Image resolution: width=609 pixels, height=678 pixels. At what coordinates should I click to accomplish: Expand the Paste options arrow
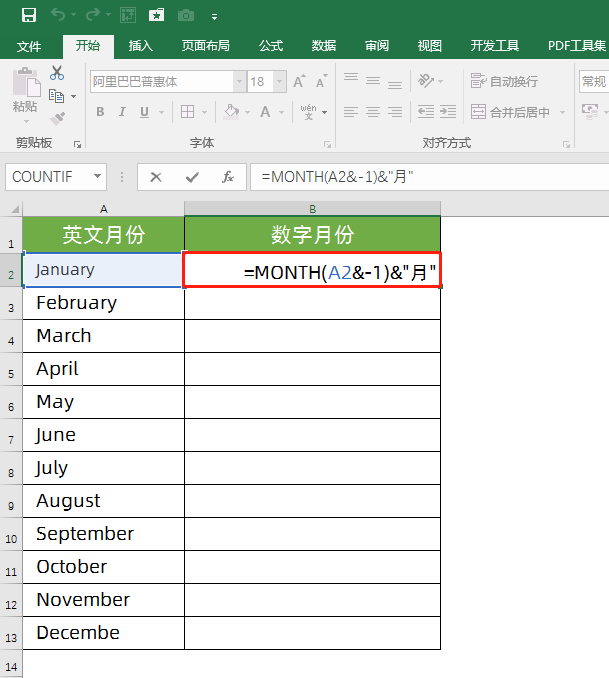26,122
